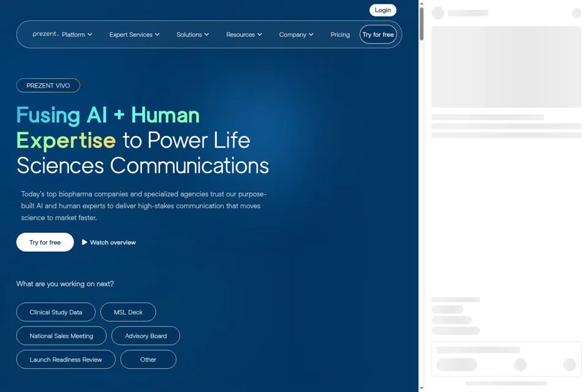
Task: Choose the Advisory Board option
Action: [146, 336]
